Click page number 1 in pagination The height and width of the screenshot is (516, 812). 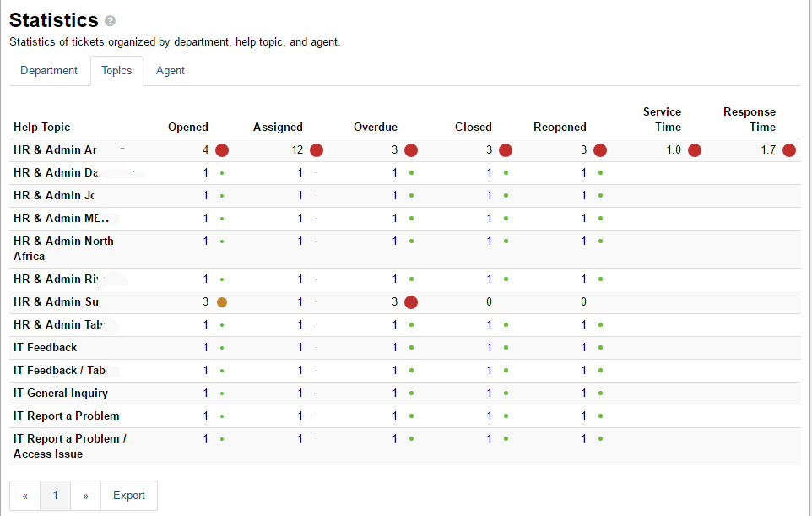tap(56, 496)
